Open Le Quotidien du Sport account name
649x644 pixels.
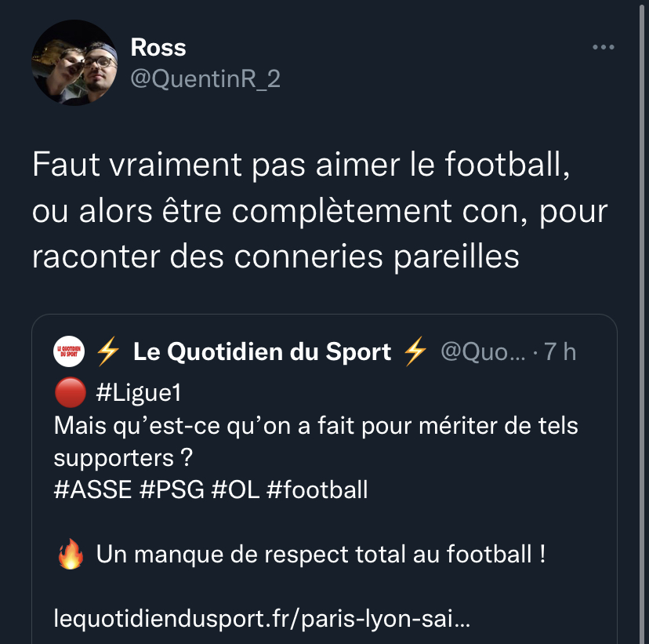[262, 353]
